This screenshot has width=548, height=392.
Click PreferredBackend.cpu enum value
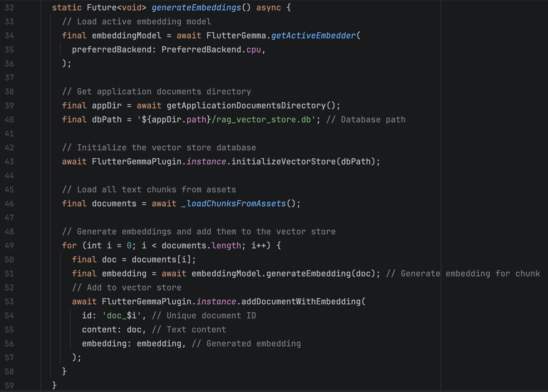point(211,50)
